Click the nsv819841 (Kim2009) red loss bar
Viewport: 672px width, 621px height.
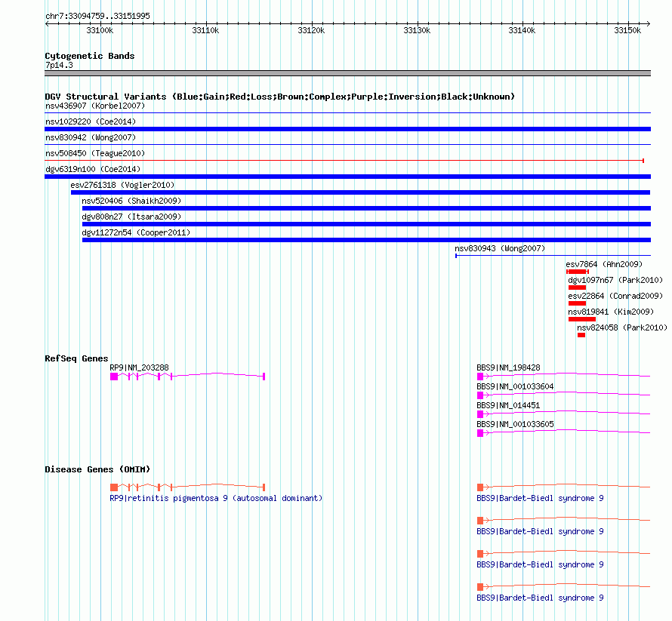[x=582, y=319]
